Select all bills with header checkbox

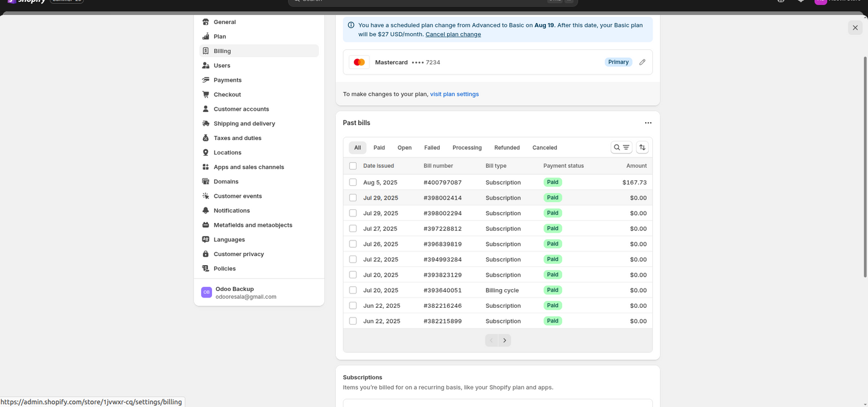tap(353, 166)
